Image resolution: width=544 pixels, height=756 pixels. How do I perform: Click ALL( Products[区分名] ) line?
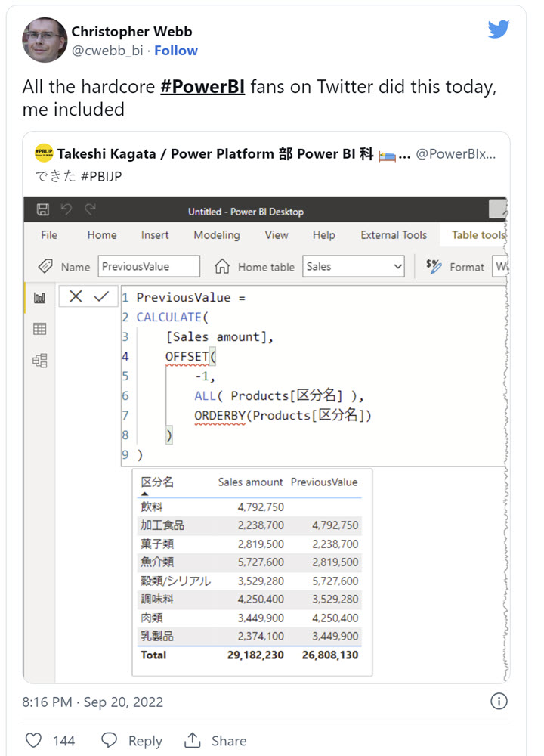tap(279, 396)
